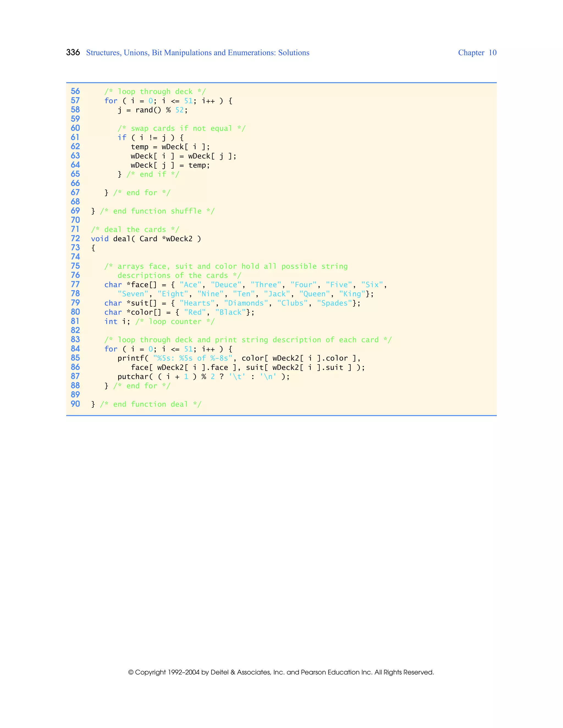The image size is (563, 728).
Task: Click the "Diamonds" string on line 79
Action: 246,303
